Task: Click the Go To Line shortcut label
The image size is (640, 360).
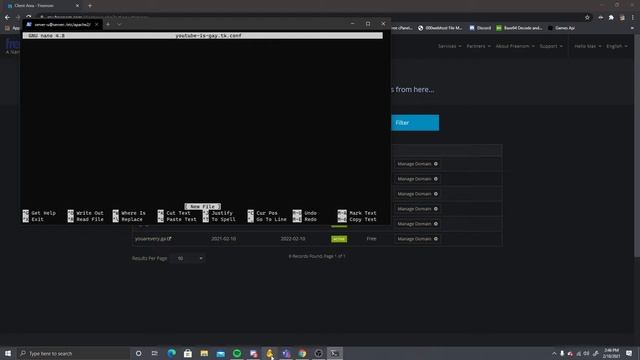Action: (271, 220)
